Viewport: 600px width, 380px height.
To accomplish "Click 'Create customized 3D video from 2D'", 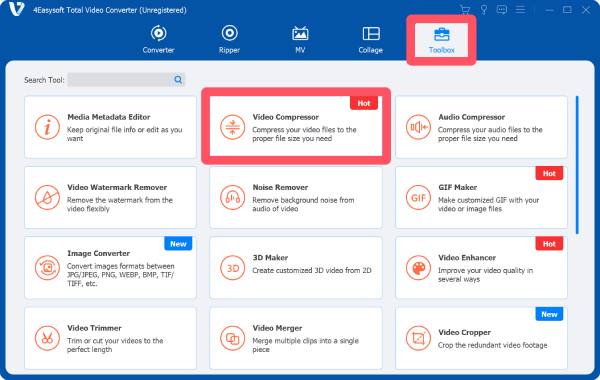I will point(312,271).
